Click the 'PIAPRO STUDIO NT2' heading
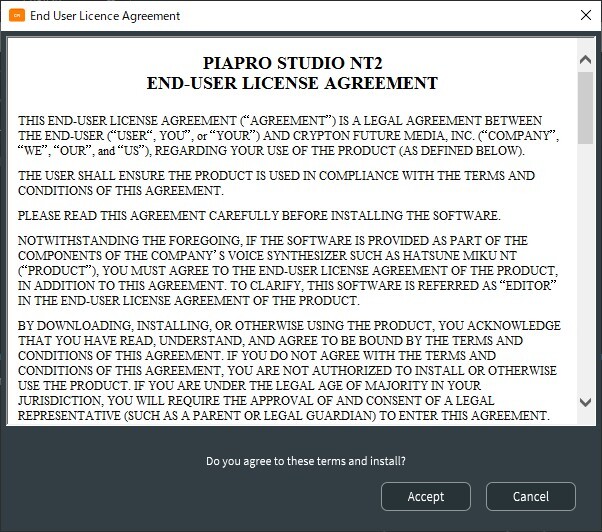This screenshot has width=602, height=532. pos(293,63)
